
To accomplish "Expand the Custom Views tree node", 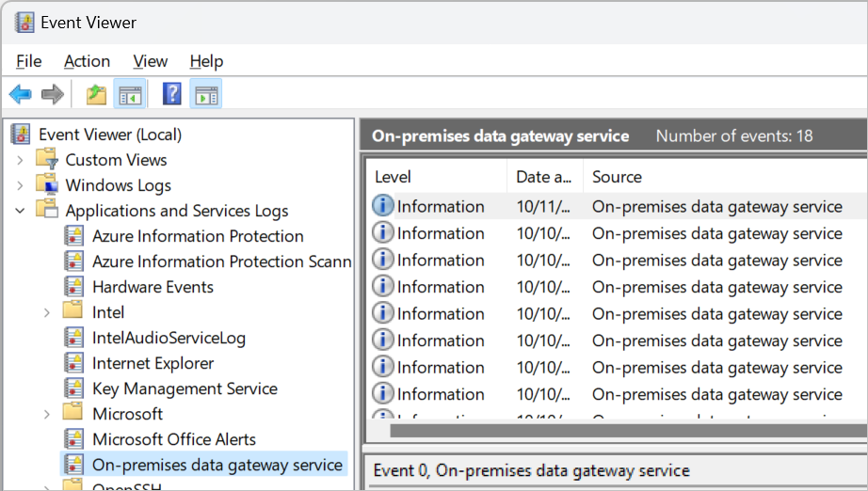I will 21,160.
